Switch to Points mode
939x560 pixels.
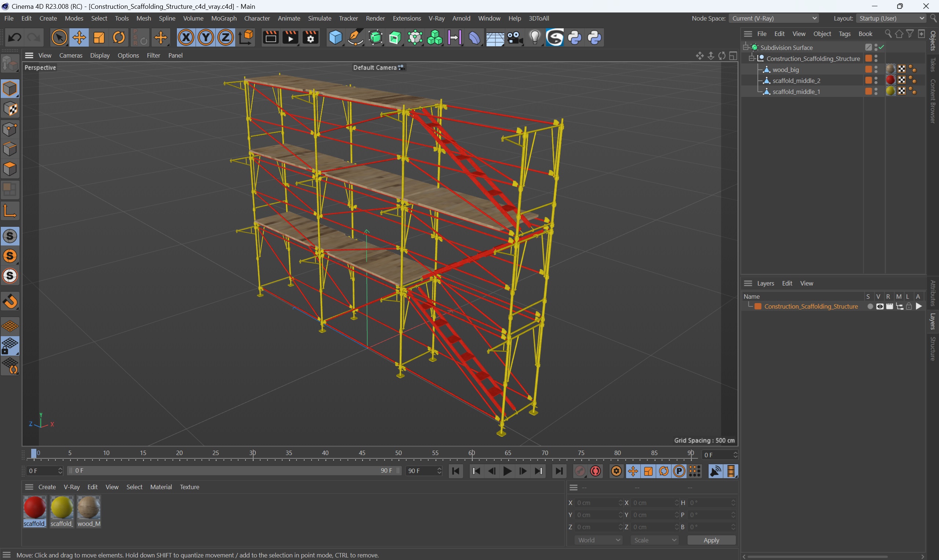click(x=10, y=129)
